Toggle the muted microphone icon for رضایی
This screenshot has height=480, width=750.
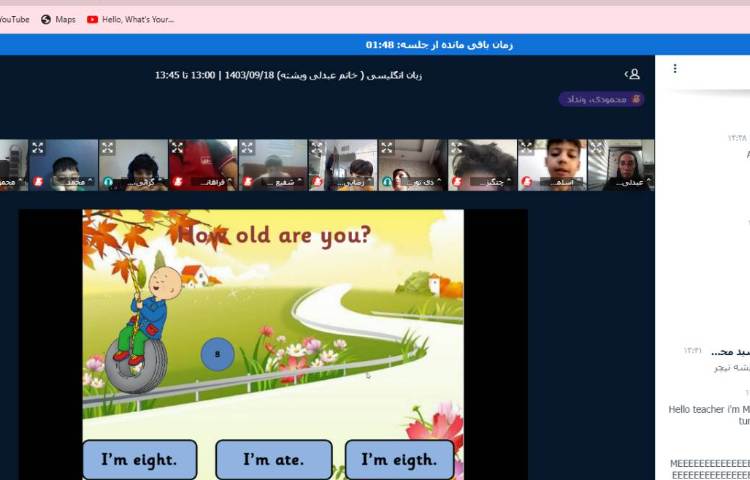coord(317,182)
